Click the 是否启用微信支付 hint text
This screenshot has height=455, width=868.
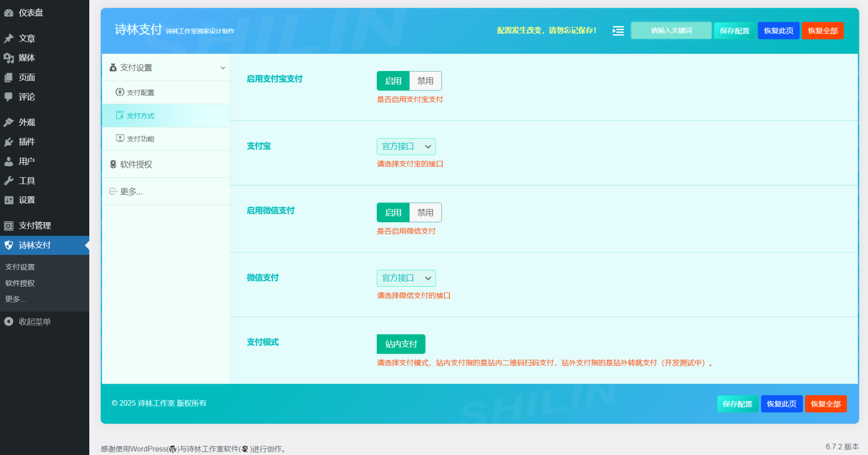tap(406, 231)
